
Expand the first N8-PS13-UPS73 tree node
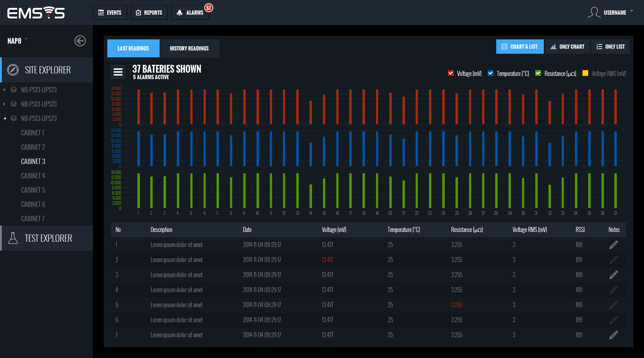coord(4,90)
